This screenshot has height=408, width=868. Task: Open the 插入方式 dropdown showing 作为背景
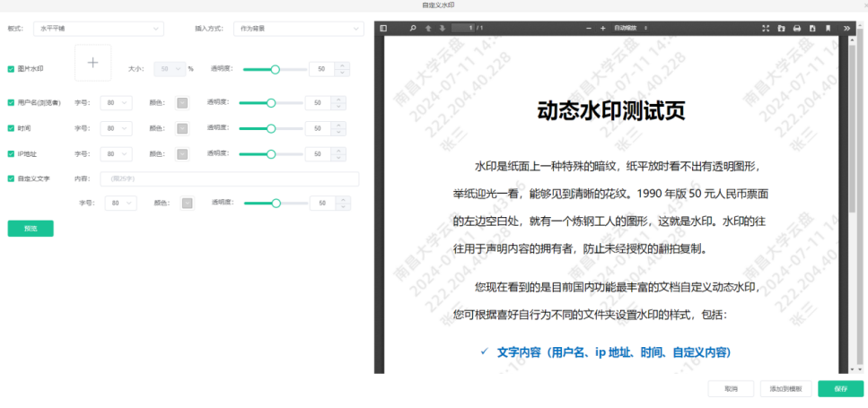299,29
